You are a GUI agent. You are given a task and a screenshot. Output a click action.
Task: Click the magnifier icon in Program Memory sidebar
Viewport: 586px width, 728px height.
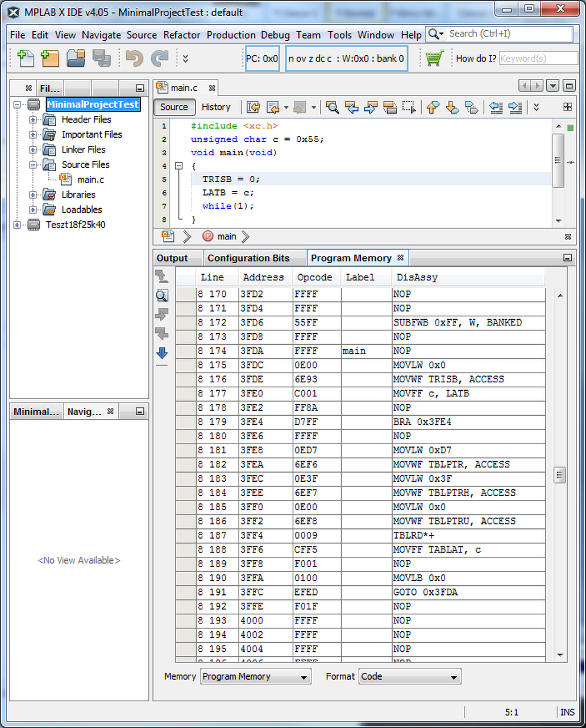162,295
